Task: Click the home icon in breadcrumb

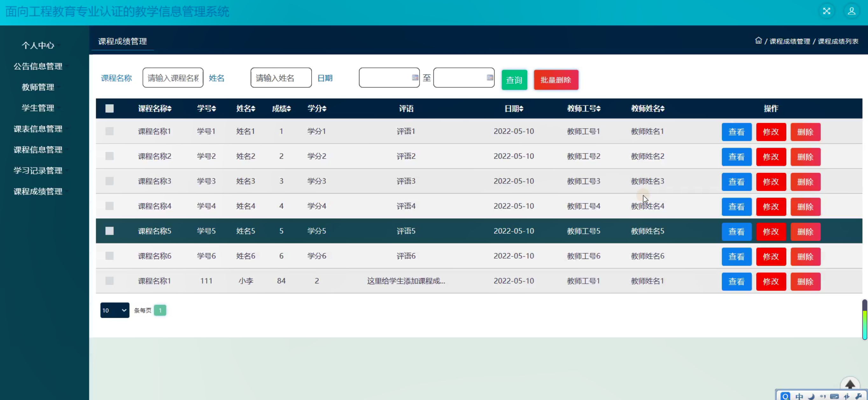Action: pos(758,41)
